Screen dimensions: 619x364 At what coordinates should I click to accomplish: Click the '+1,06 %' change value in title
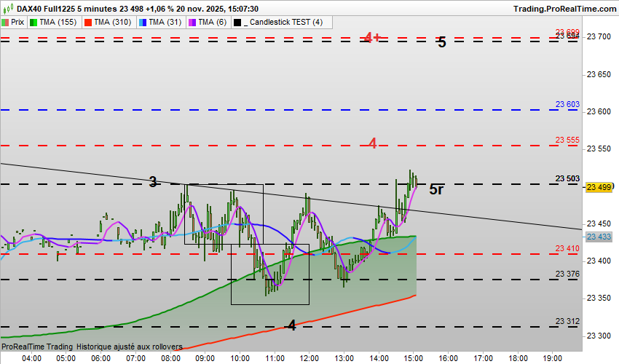[x=160, y=9]
